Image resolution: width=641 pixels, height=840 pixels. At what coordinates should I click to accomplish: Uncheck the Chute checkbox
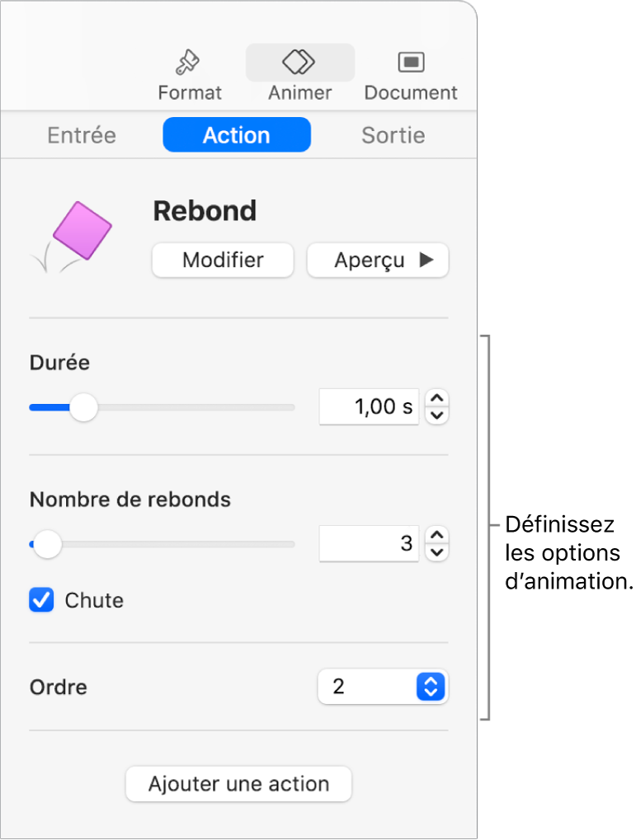click(x=41, y=600)
